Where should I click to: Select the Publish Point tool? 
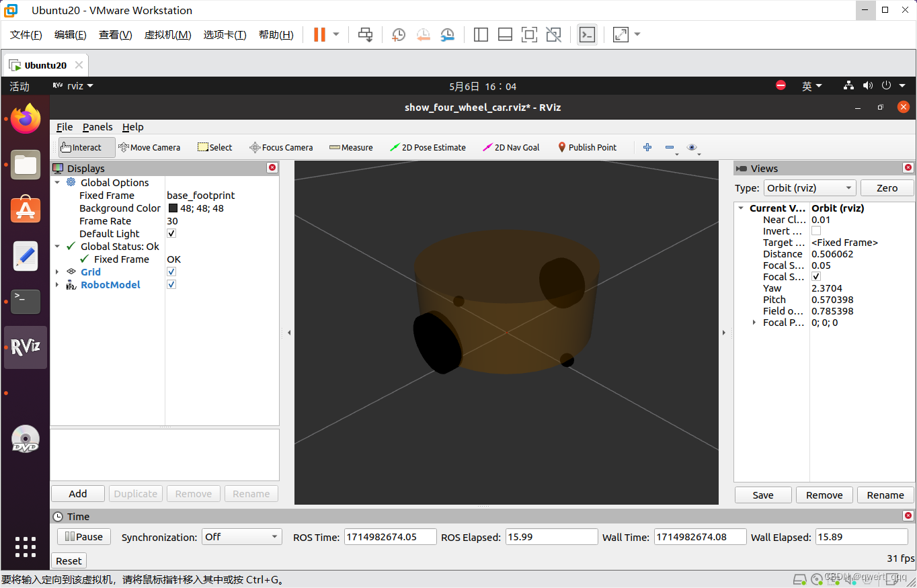(587, 147)
